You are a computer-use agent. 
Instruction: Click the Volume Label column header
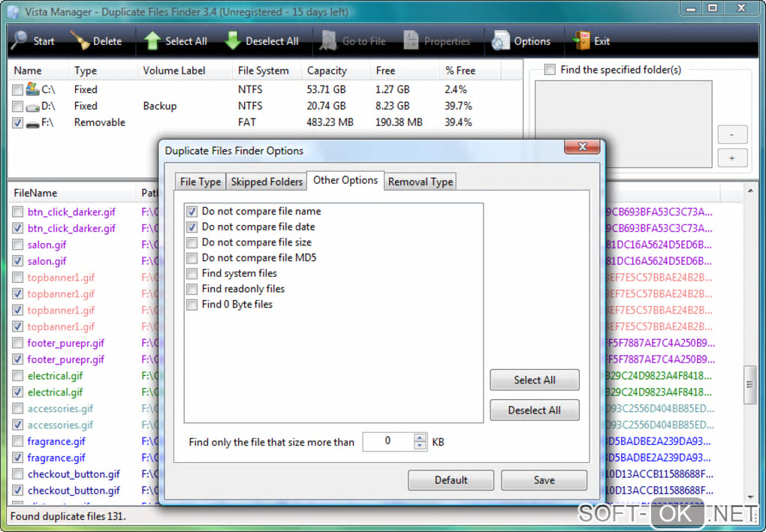click(185, 71)
